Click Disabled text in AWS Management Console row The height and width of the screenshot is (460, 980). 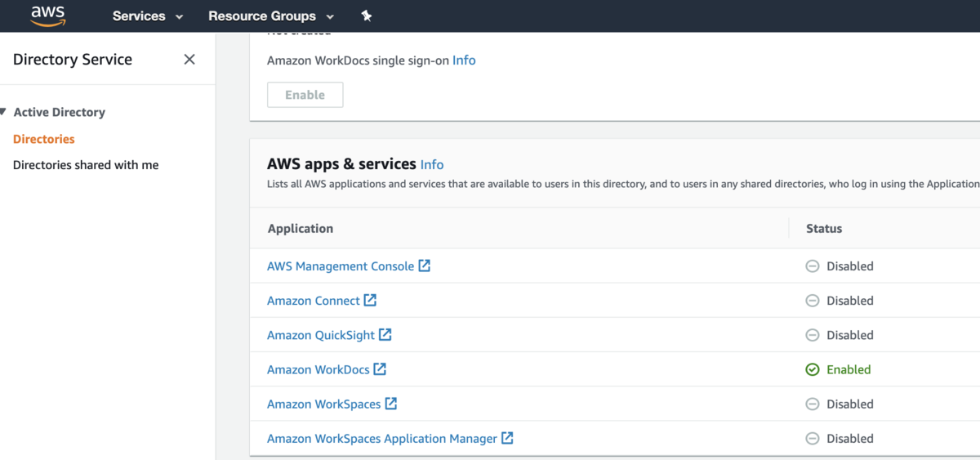[850, 266]
